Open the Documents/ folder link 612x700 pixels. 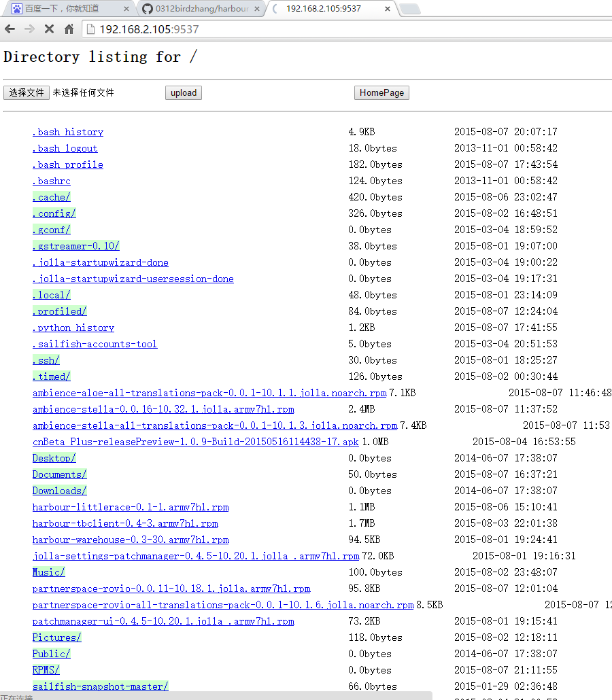click(60, 474)
